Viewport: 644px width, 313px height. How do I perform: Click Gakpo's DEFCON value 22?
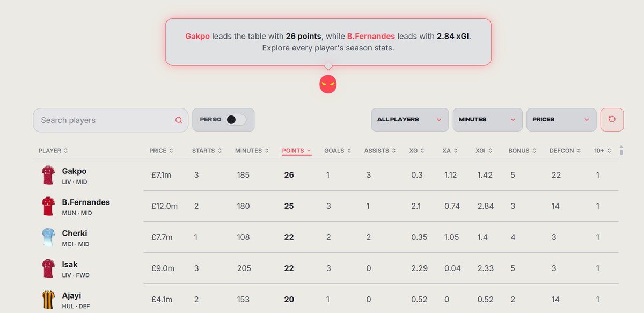(x=556, y=175)
